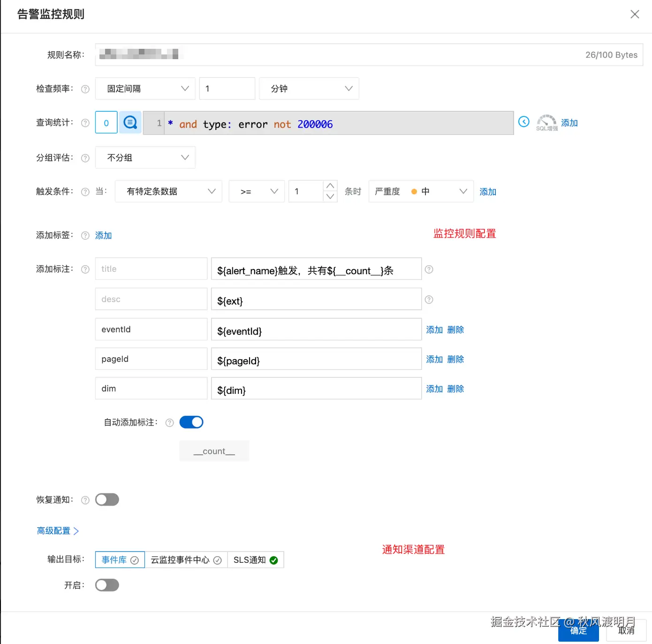
Task: Click help icon next to 检查频率
Action: 85,89
